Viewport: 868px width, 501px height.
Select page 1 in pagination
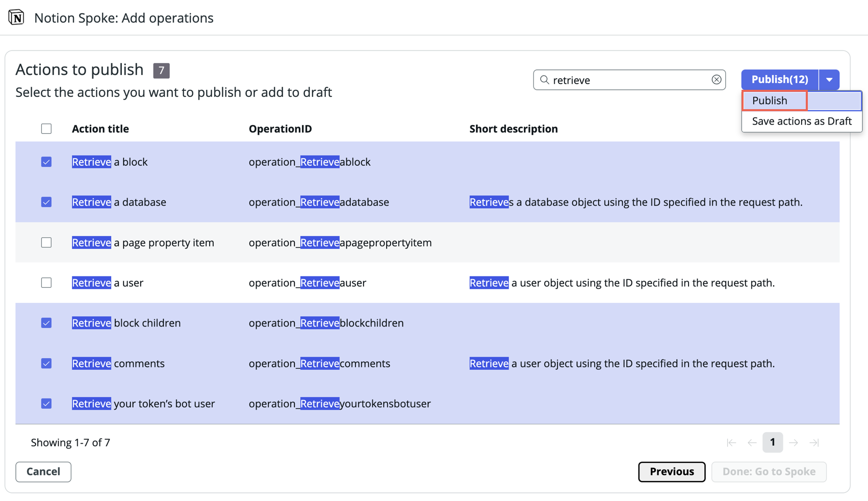773,442
